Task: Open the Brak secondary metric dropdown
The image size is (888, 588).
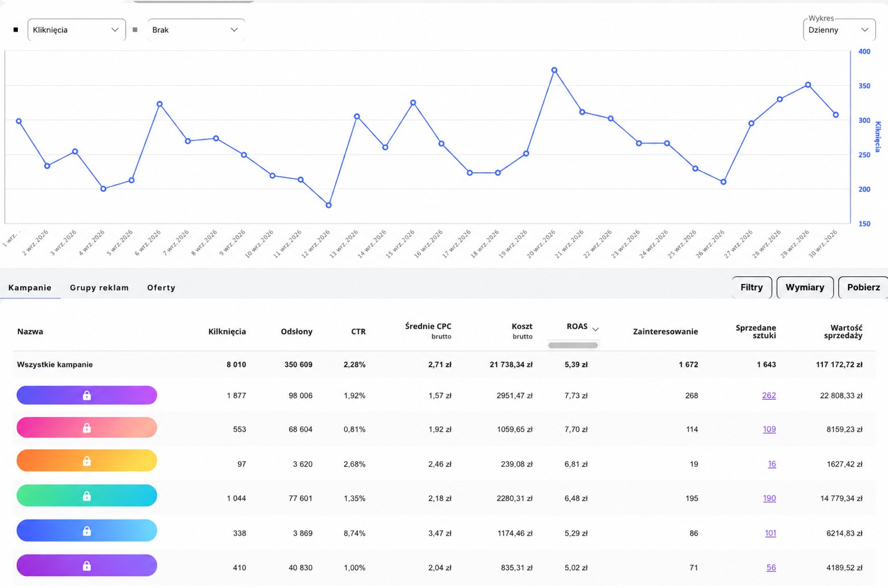Action: pos(195,30)
